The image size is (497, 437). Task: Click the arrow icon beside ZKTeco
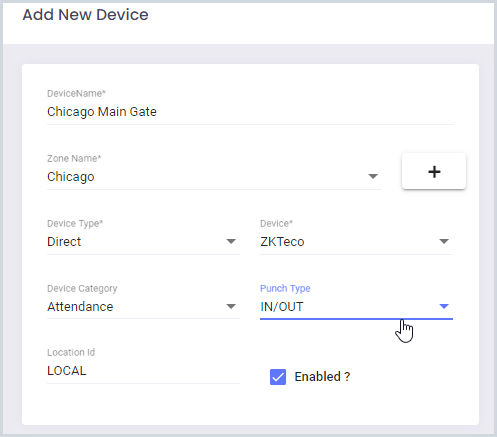444,241
